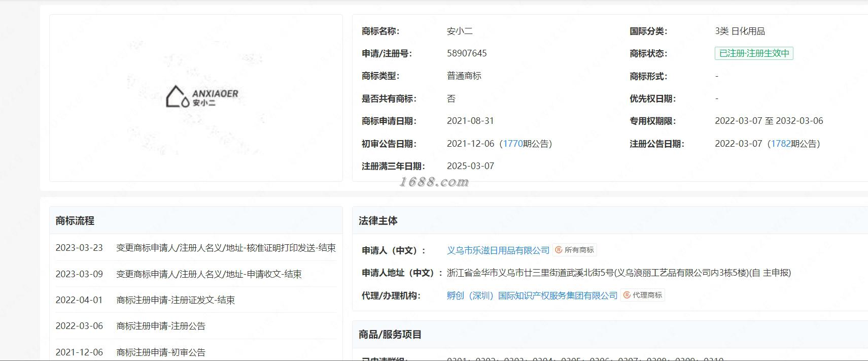The width and height of the screenshot is (868, 361).
Task: Click the 代理商标 tag button
Action: tap(643, 295)
